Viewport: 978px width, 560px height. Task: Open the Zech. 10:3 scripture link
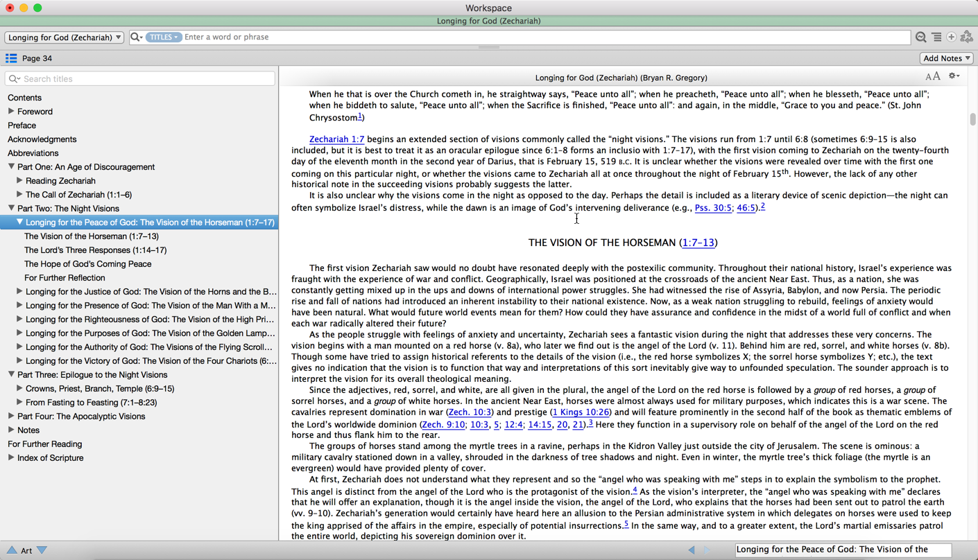point(470,412)
